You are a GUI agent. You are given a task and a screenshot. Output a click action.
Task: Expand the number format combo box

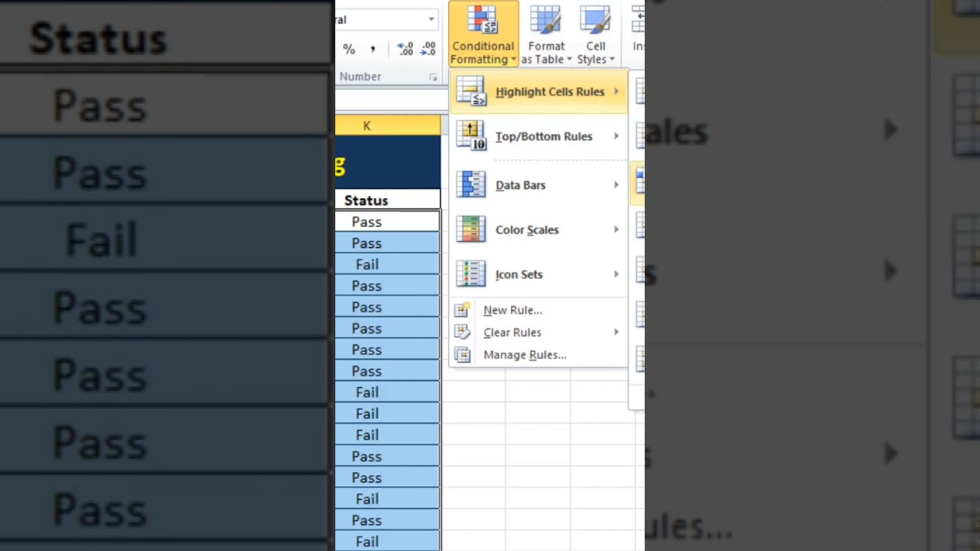point(431,20)
